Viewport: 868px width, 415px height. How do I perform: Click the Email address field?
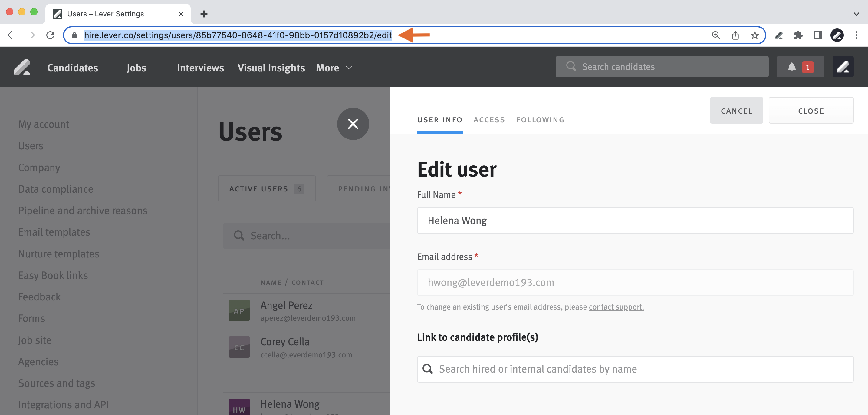pos(635,283)
